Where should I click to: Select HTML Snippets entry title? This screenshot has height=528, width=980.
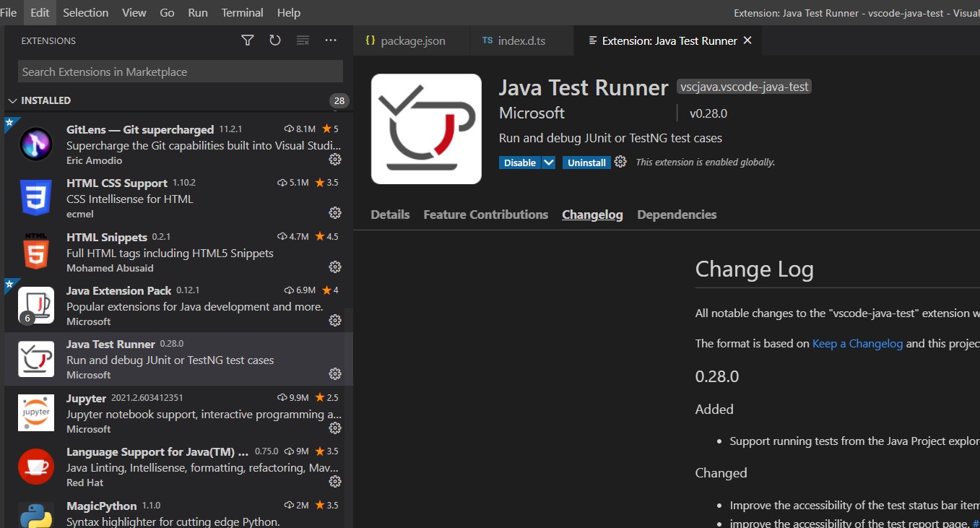click(x=107, y=237)
